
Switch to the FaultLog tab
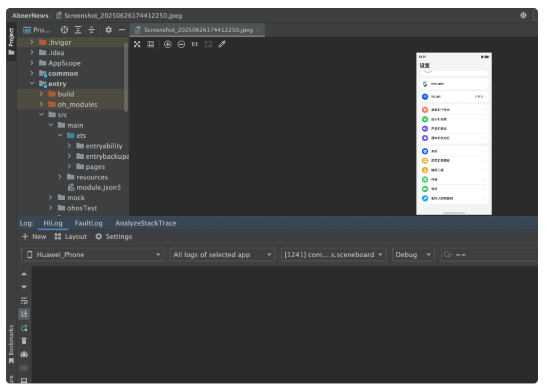tap(89, 223)
